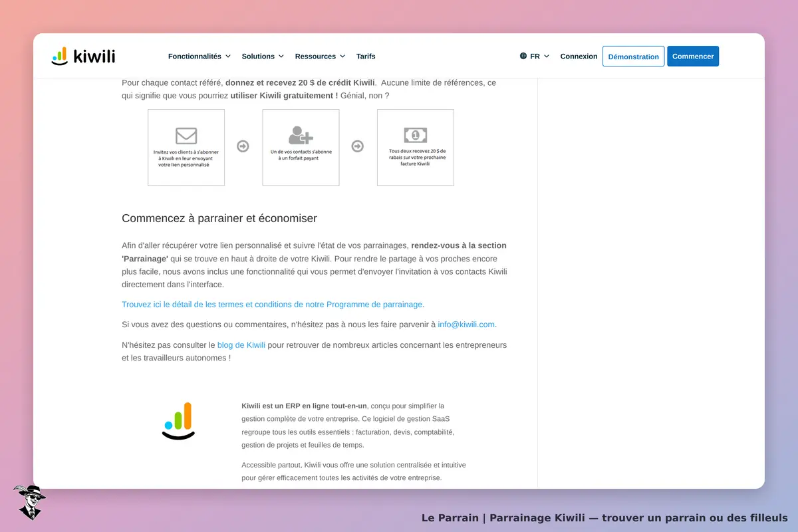Screen dimensions: 798x532
Task: Expand the Ressources menu
Action: pos(320,57)
